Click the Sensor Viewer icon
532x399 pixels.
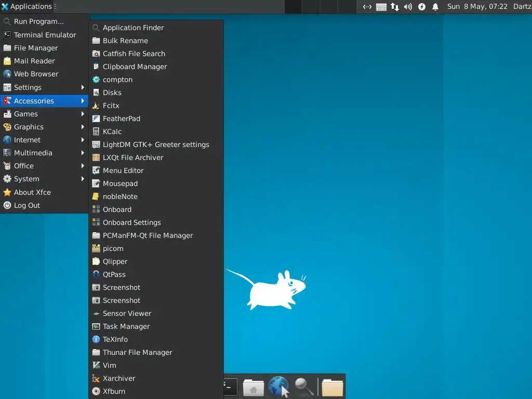tap(96, 313)
